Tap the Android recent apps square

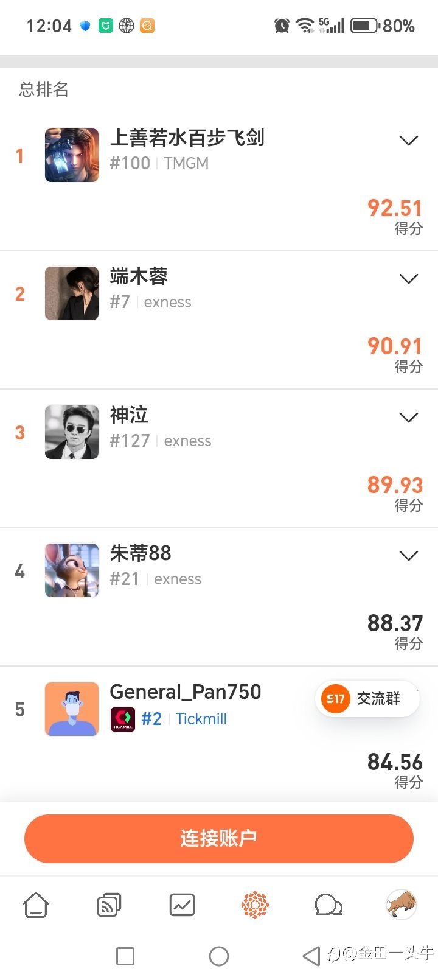125,956
